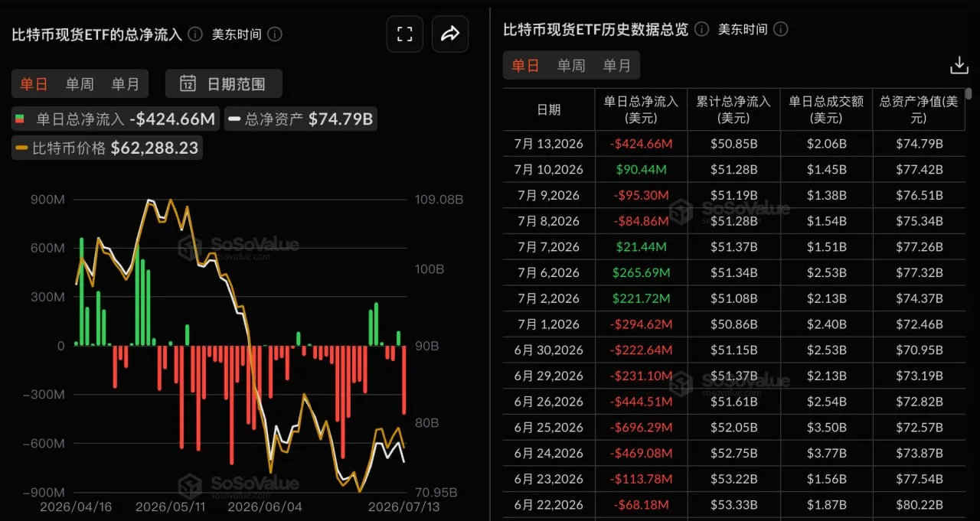Click the -$113.78M outflow cell
The height and width of the screenshot is (521, 980).
tap(641, 479)
